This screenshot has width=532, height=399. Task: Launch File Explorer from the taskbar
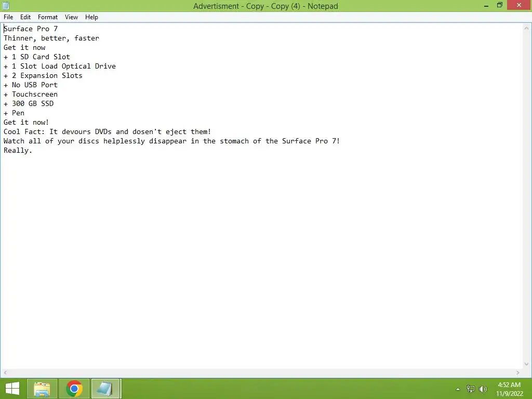coord(42,389)
